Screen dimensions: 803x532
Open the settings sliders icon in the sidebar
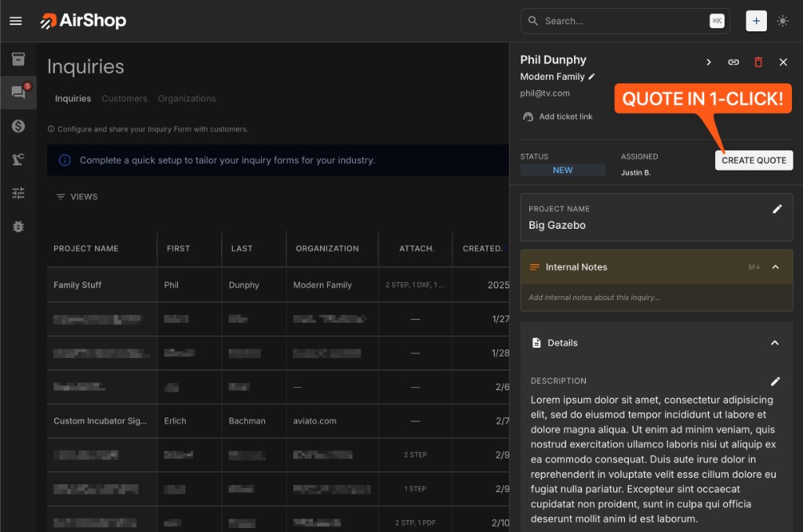click(17, 193)
